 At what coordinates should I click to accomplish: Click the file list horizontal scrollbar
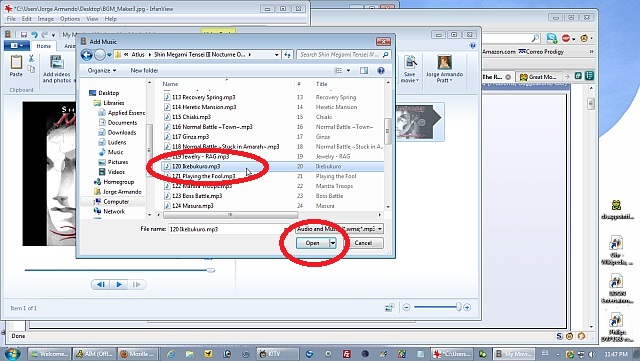click(x=231, y=215)
